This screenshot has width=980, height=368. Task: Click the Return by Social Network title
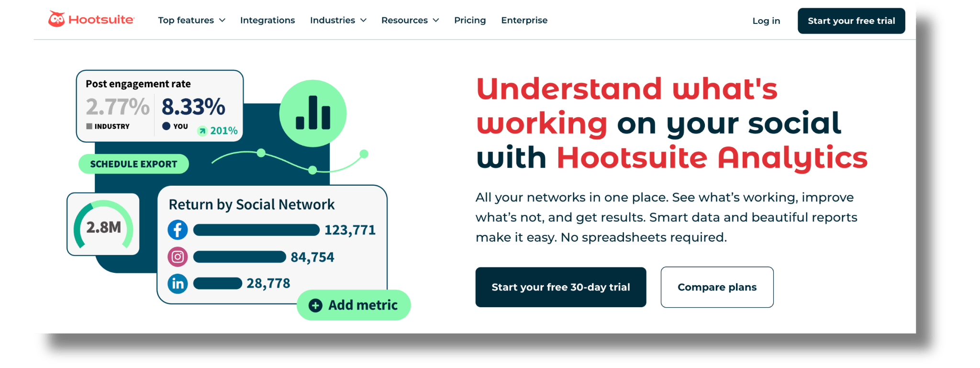point(252,205)
